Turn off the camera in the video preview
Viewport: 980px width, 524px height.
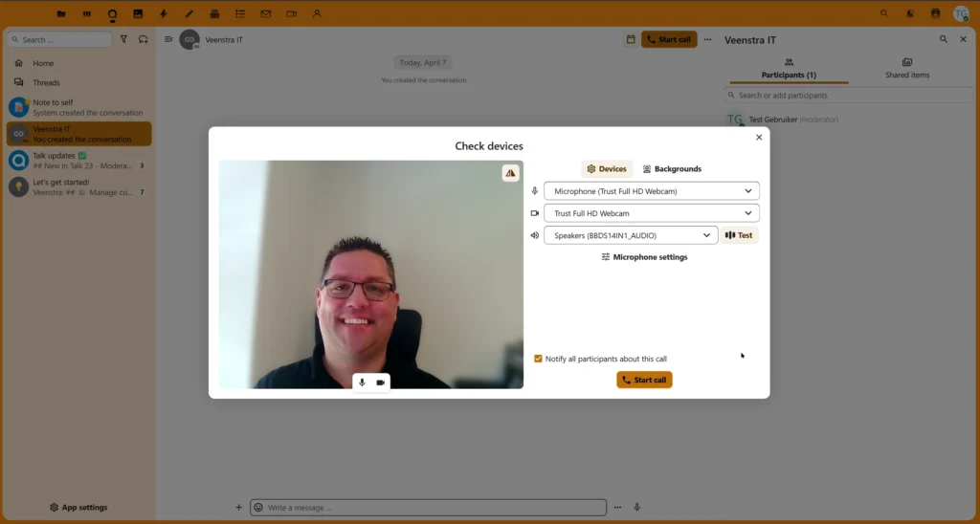click(x=380, y=382)
